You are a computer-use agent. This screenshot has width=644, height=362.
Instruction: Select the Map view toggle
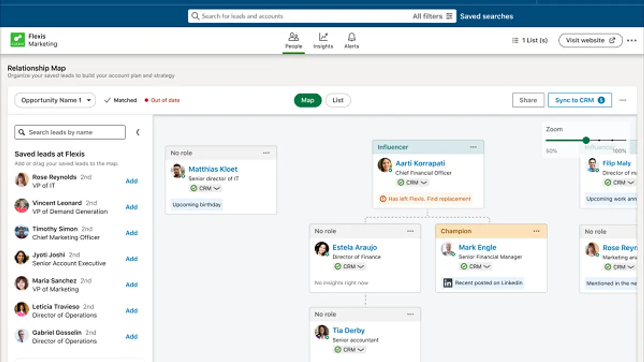pyautogui.click(x=308, y=100)
